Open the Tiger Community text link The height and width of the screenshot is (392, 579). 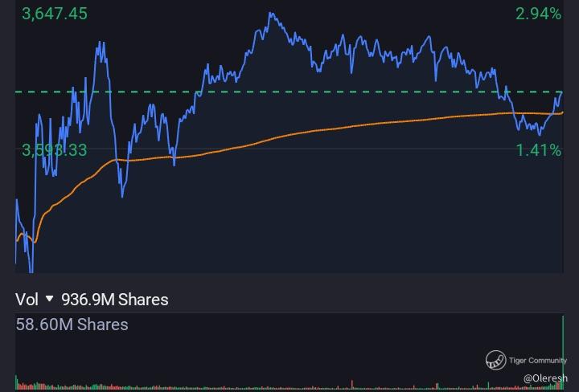537,361
